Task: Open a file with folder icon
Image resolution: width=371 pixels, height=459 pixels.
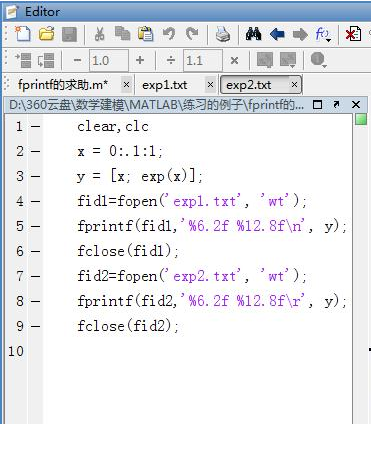Action: click(x=46, y=34)
